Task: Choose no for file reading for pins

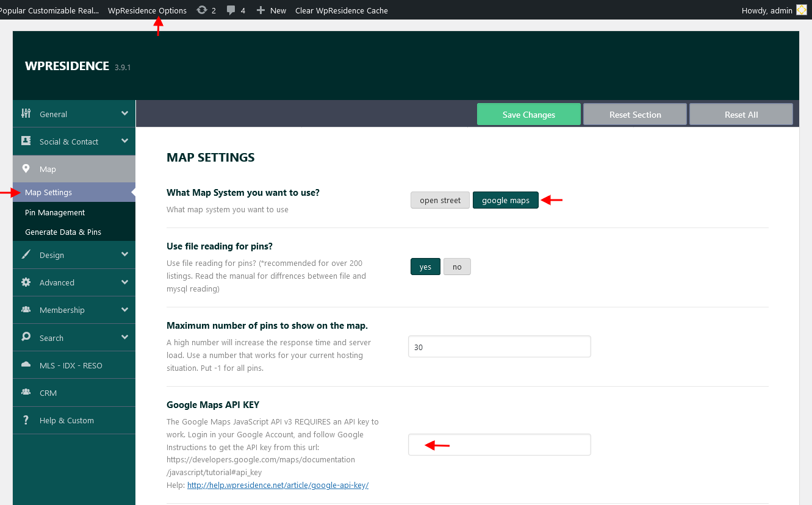Action: (x=457, y=267)
